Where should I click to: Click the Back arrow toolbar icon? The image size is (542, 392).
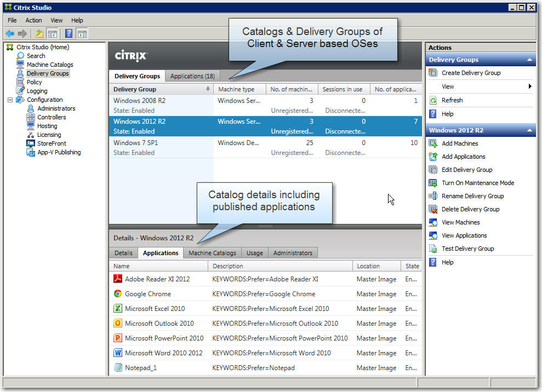[10, 33]
